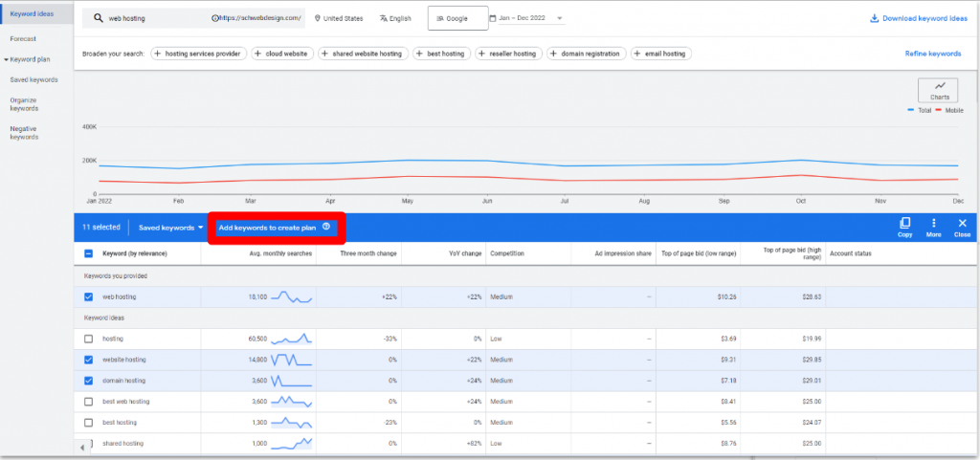Click Add keywords to create plan
Image resolution: width=980 pixels, height=460 pixels.
click(x=267, y=228)
